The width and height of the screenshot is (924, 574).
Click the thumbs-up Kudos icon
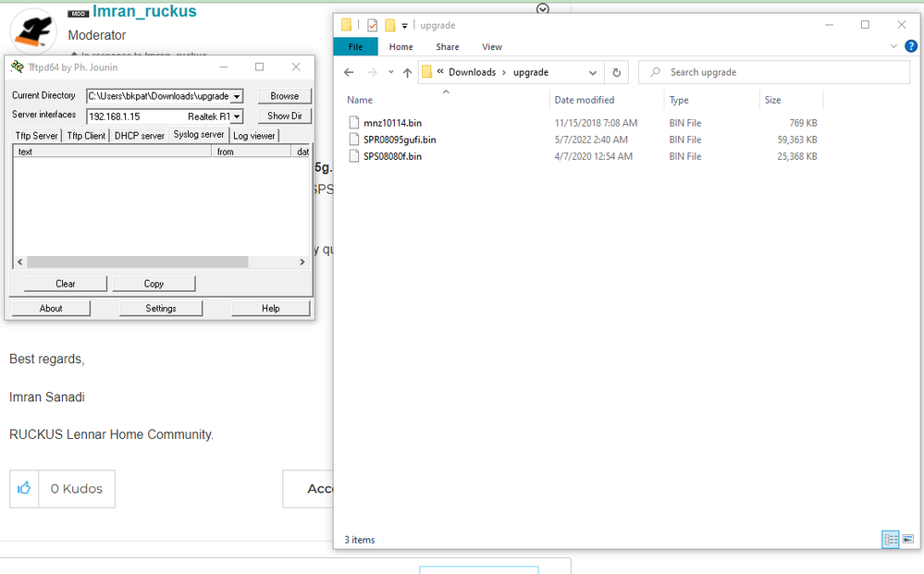(x=24, y=488)
